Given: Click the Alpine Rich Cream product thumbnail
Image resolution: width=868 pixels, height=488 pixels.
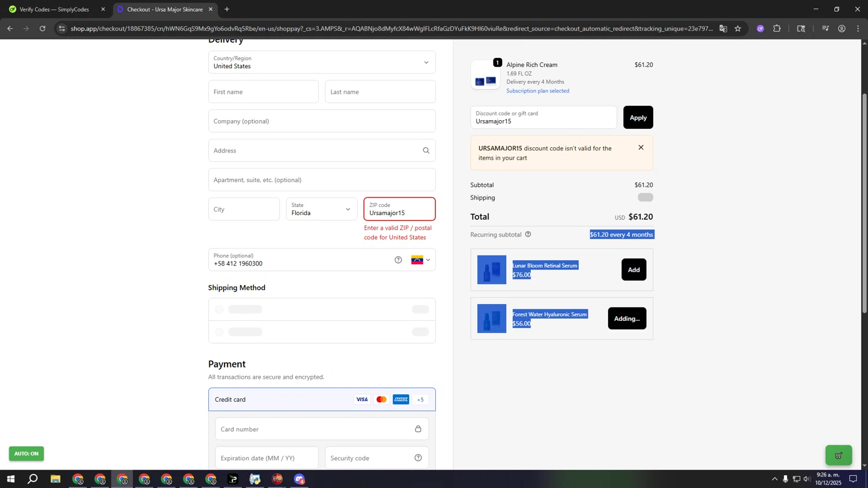Looking at the screenshot, I should (485, 75).
